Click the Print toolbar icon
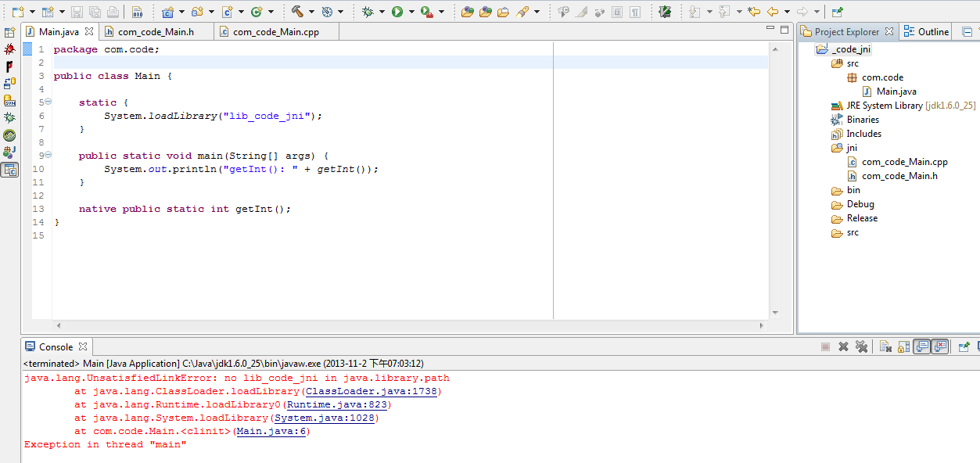 [113, 12]
